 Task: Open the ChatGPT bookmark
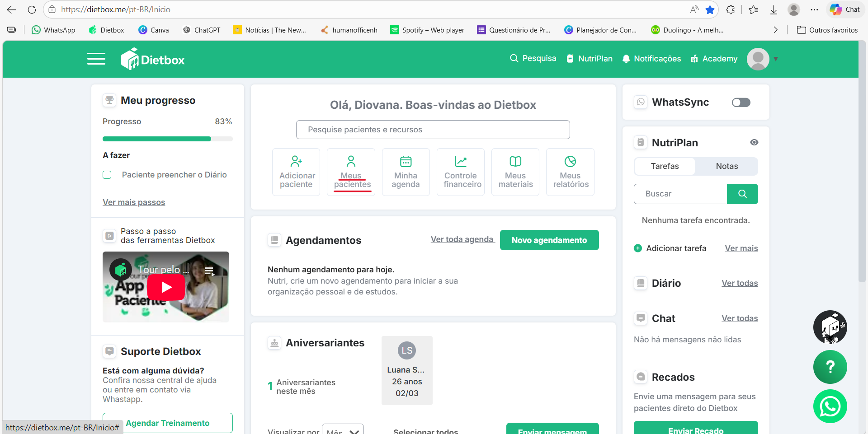click(x=202, y=30)
